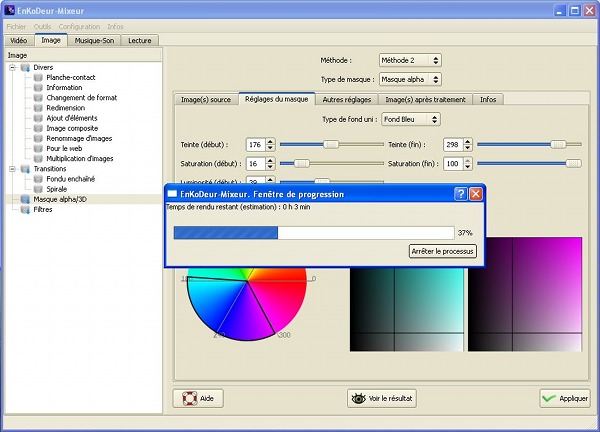The height and width of the screenshot is (432, 600).
Task: Switch to the Musique-Son tab
Action: [94, 41]
